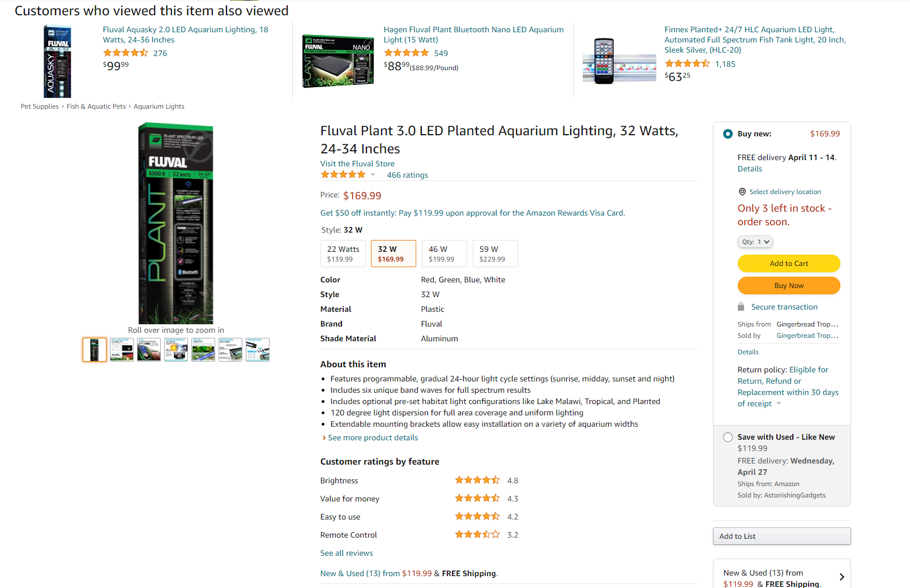This screenshot has height=588, width=910.
Task: Open Aquarium Lights breadcrumb
Action: point(159,106)
